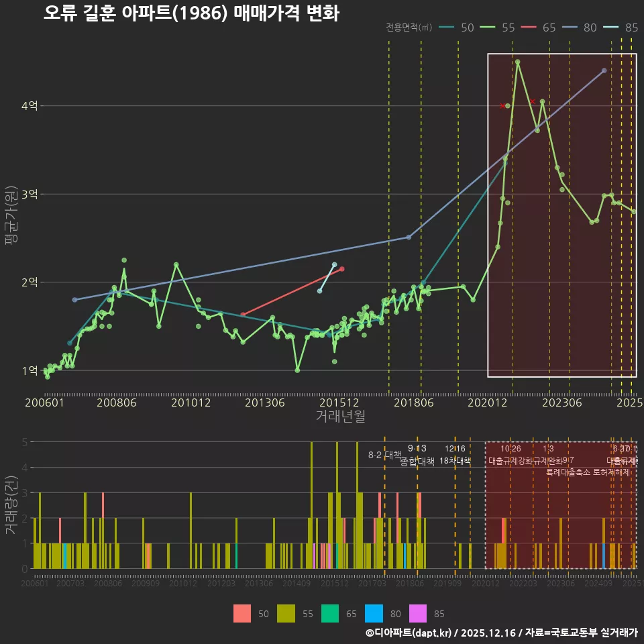Click the highest green peak data point
This screenshot has height=644, width=644.
(517, 62)
